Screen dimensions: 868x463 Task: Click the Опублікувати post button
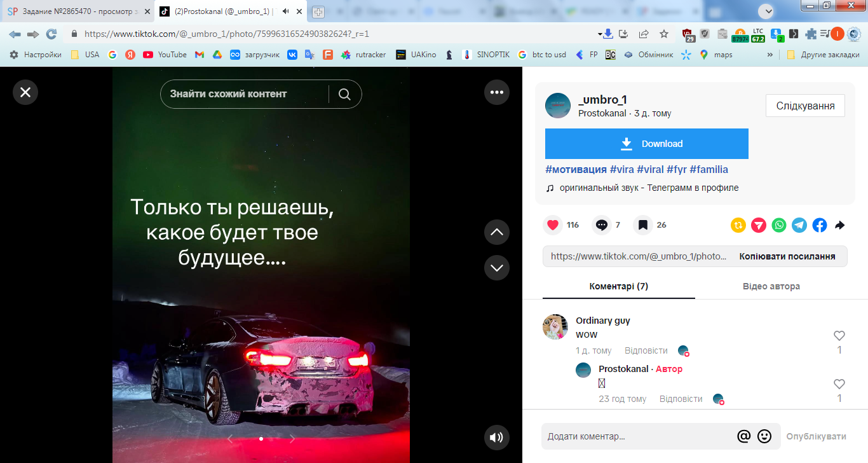(x=817, y=436)
